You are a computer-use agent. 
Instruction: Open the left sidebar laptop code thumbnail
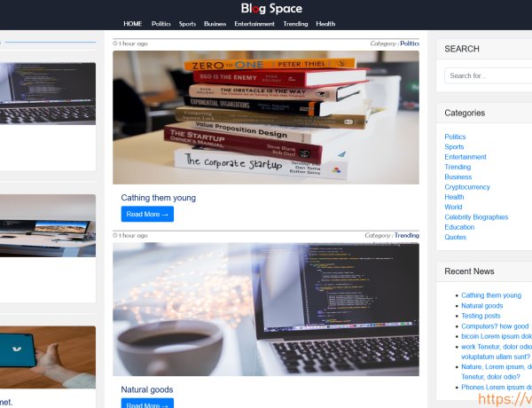48,94
